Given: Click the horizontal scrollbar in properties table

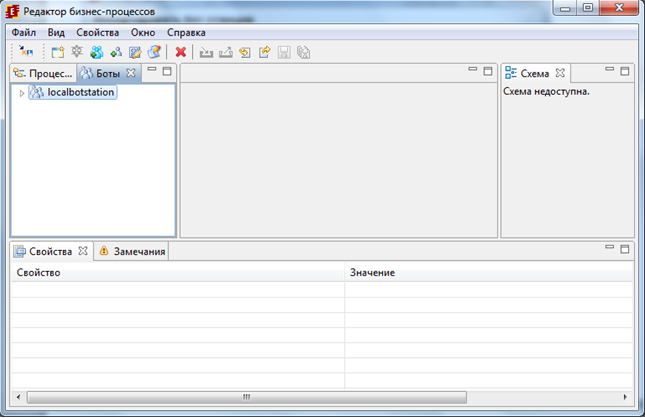Looking at the screenshot, I should click(x=245, y=397).
